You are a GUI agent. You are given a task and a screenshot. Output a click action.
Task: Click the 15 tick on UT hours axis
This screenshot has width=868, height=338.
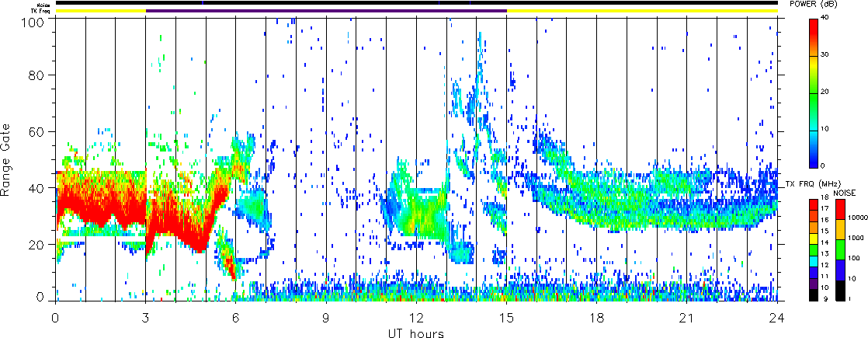coord(506,318)
